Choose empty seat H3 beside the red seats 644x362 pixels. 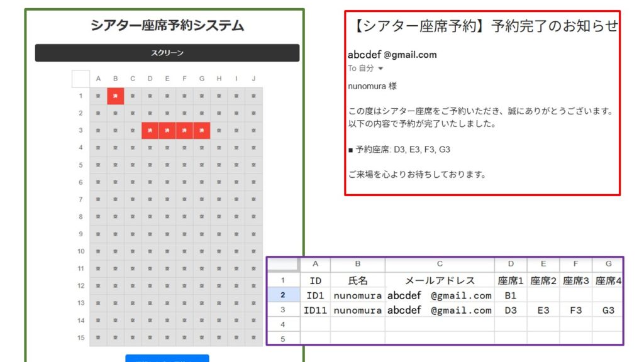pos(219,131)
